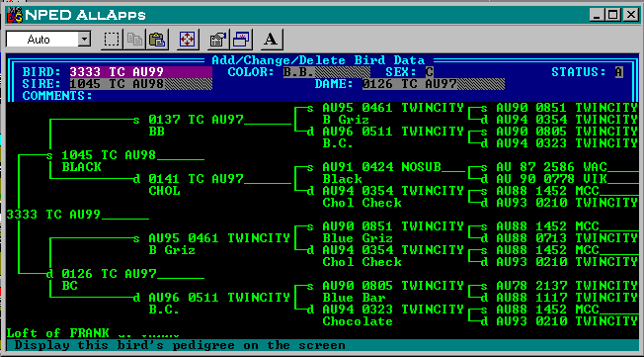Switch to full screen using the arrows icon

[188, 40]
